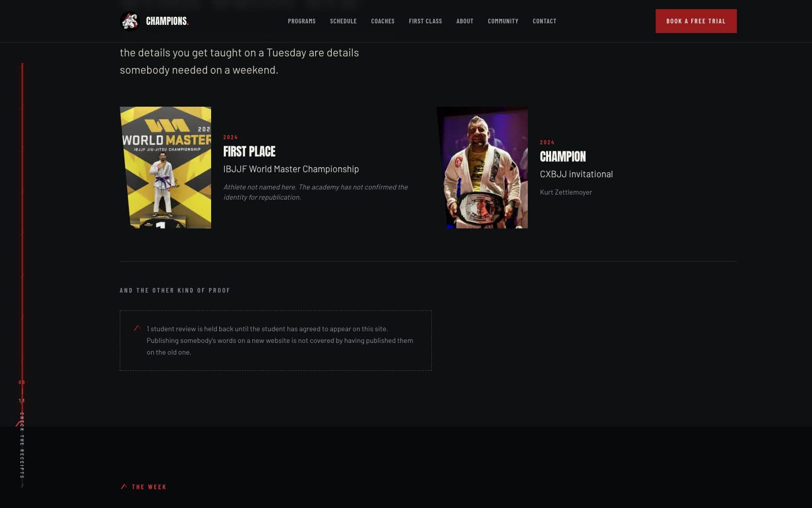Viewport: 812px width, 508px height.
Task: Select First Class in the navigation
Action: point(425,21)
